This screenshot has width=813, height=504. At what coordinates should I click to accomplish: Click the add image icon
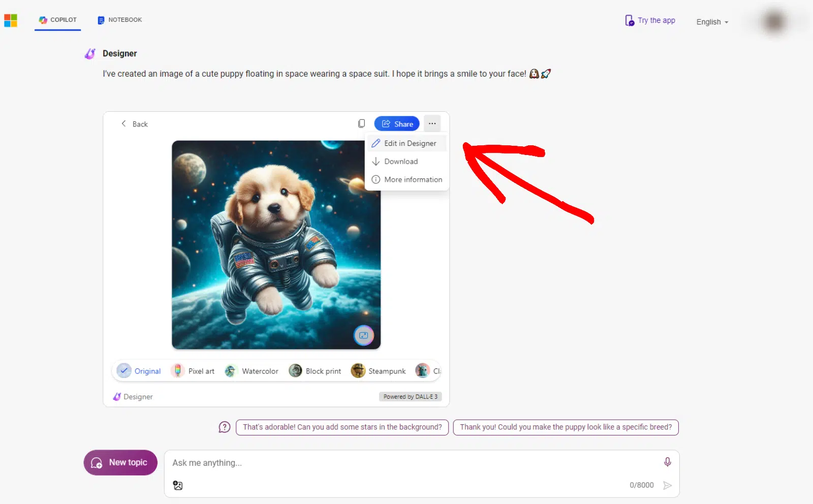[x=178, y=486]
